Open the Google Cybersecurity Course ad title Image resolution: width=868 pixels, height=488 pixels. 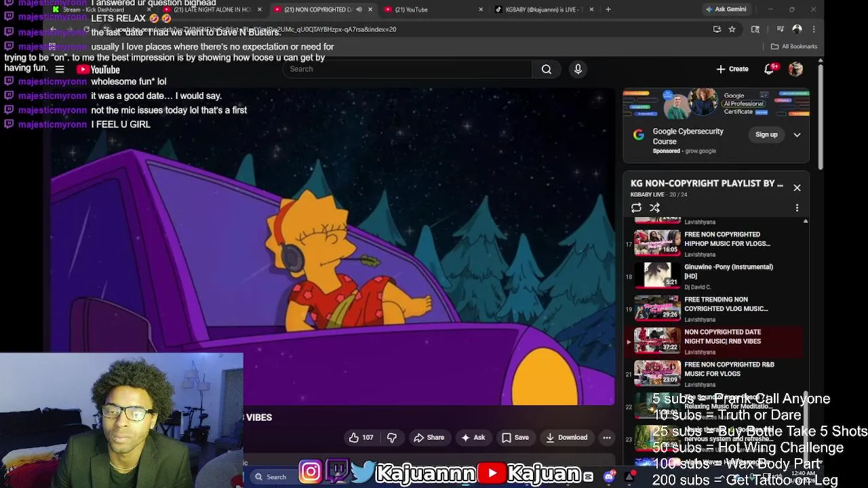pyautogui.click(x=688, y=136)
